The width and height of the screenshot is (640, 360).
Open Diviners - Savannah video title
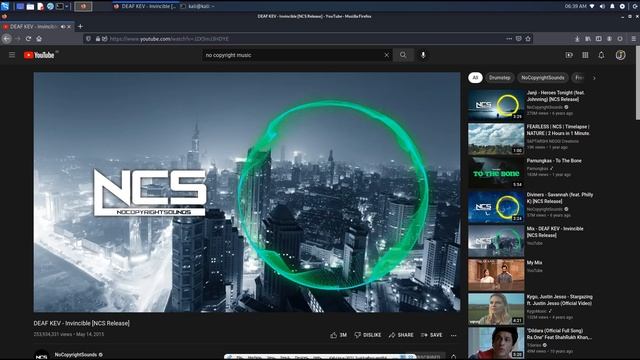click(x=560, y=198)
